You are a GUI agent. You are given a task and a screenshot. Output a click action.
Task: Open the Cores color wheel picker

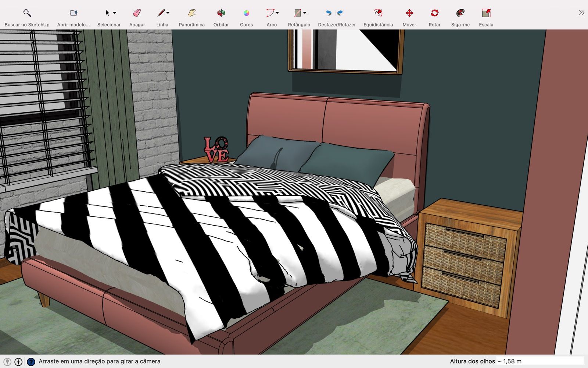pyautogui.click(x=246, y=13)
